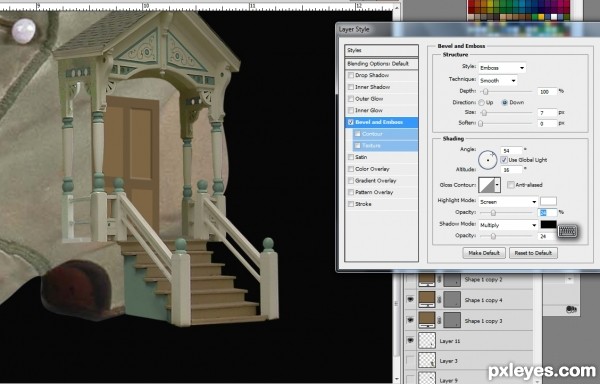
Task: Click the Layer 3 thumbnail
Action: [x=427, y=360]
